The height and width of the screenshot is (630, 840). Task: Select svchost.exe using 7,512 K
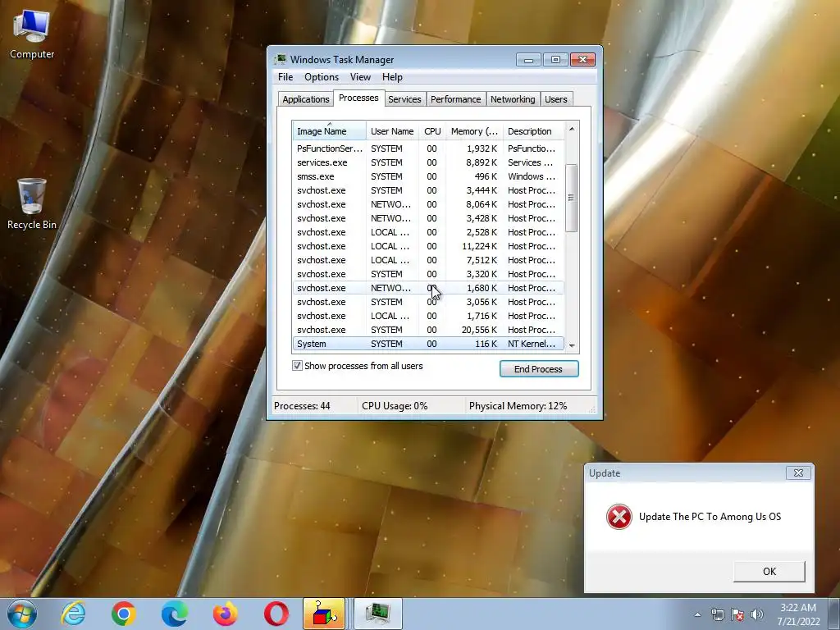[428, 260]
